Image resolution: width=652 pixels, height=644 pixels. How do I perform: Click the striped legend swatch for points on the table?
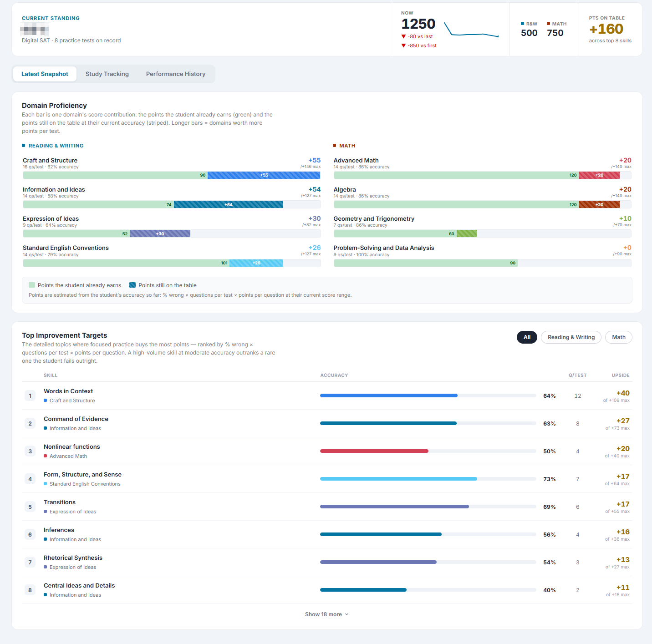[x=132, y=285]
